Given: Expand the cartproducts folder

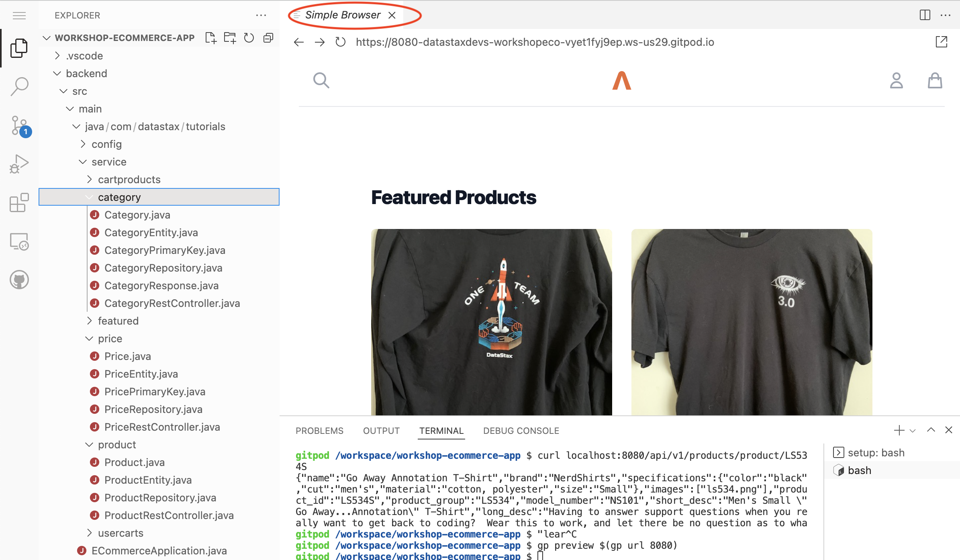Looking at the screenshot, I should (x=129, y=180).
